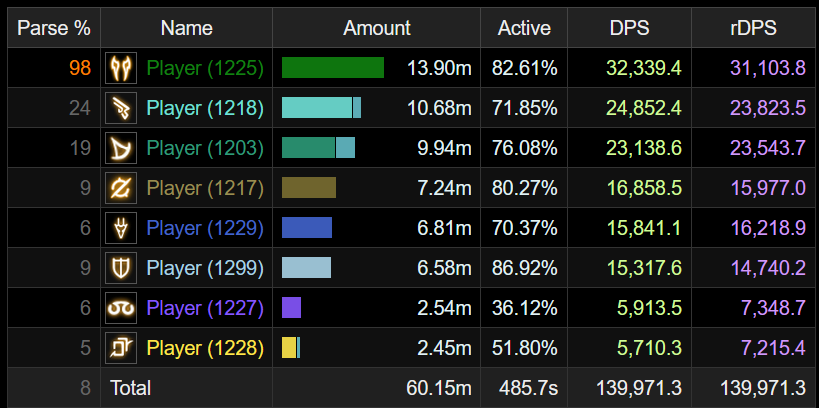Click the DPS value 5,913.5
The height and width of the screenshot is (408, 819).
tap(649, 308)
